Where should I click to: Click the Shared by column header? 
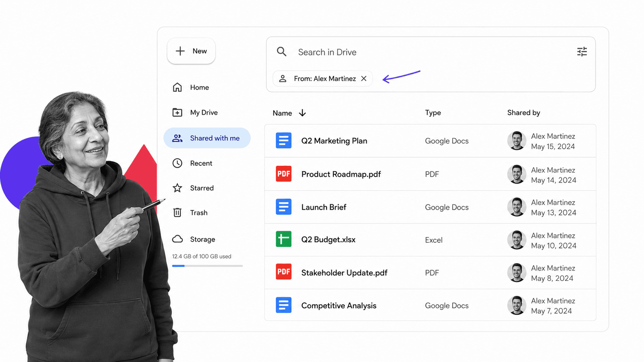click(x=523, y=113)
